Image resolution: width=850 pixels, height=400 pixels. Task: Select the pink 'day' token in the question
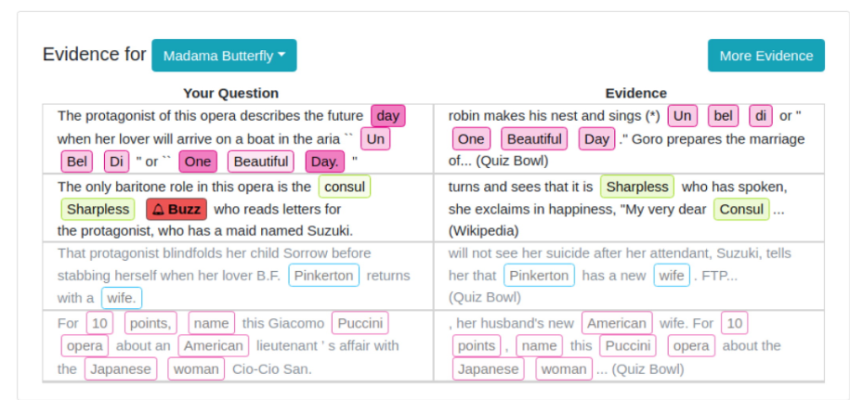[388, 116]
